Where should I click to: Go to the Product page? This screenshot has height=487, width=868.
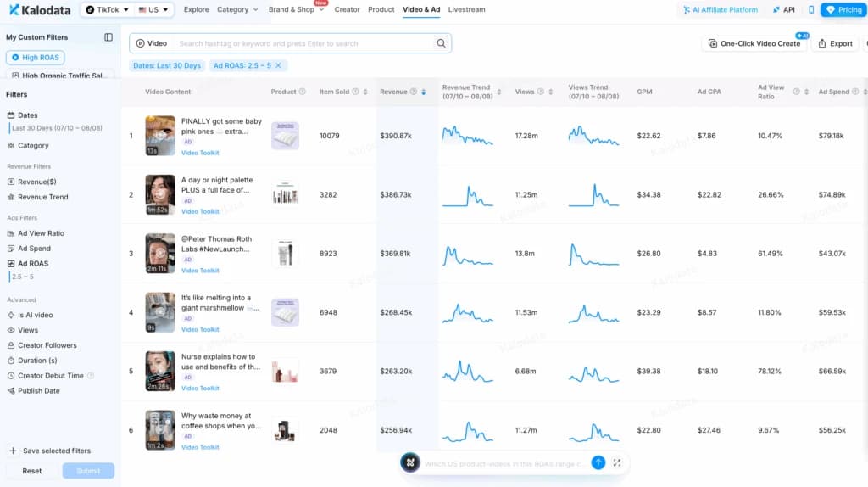click(381, 9)
